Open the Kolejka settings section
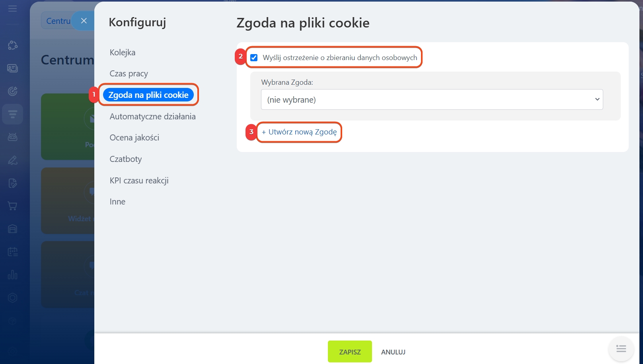643x364 pixels. point(123,53)
